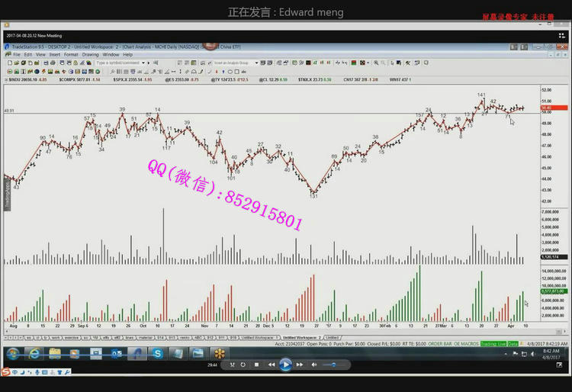This screenshot has height=392, width=572.
Task: Open the Format menu
Action: click(x=71, y=55)
